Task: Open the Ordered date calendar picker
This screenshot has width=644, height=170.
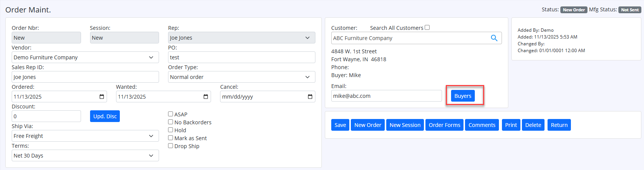Action: tap(101, 97)
